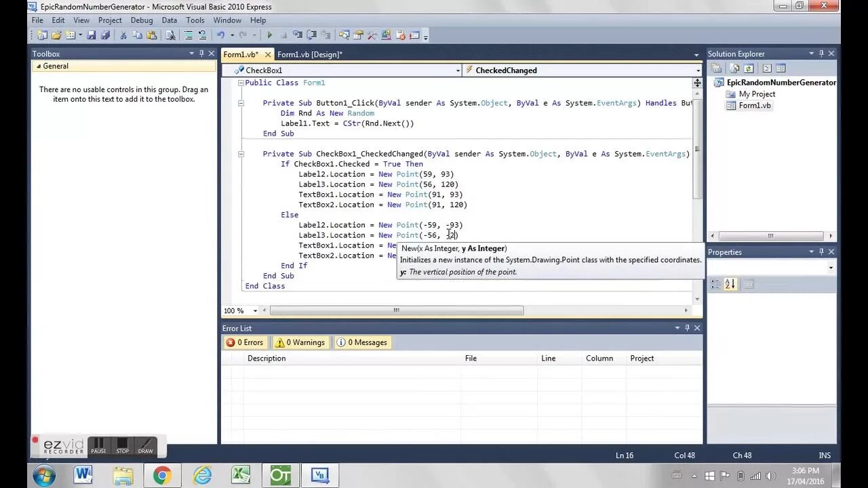Screen dimensions: 868x488
Task: Open the CheckedChanged method dropdown
Action: point(698,70)
